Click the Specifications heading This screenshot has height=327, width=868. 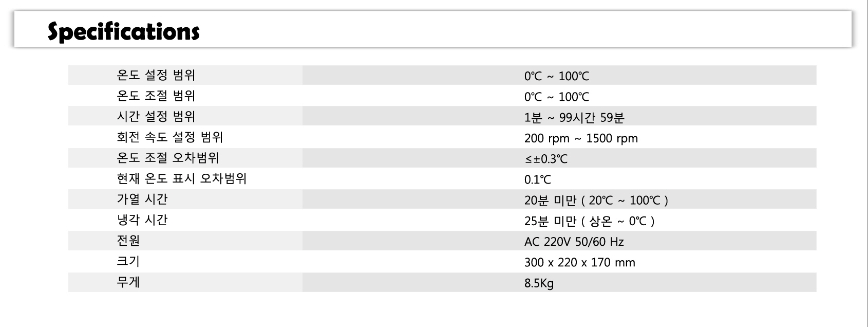pyautogui.click(x=123, y=31)
